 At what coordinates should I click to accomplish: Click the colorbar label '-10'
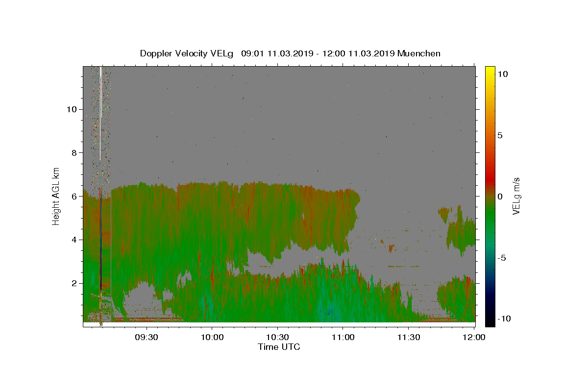tap(504, 319)
